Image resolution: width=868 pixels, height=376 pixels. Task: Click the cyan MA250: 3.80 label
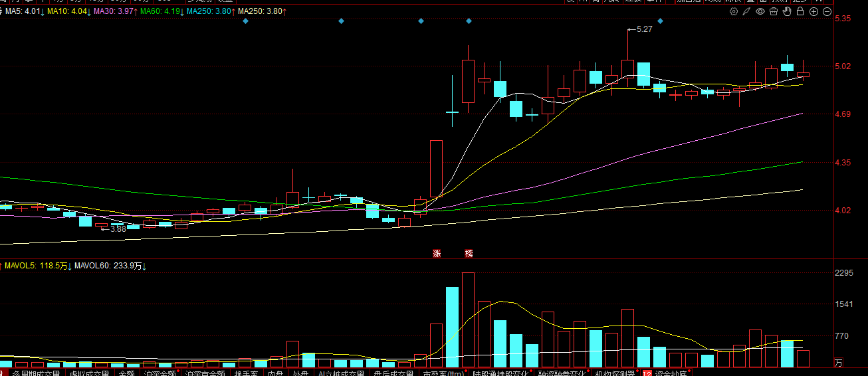tap(211, 12)
